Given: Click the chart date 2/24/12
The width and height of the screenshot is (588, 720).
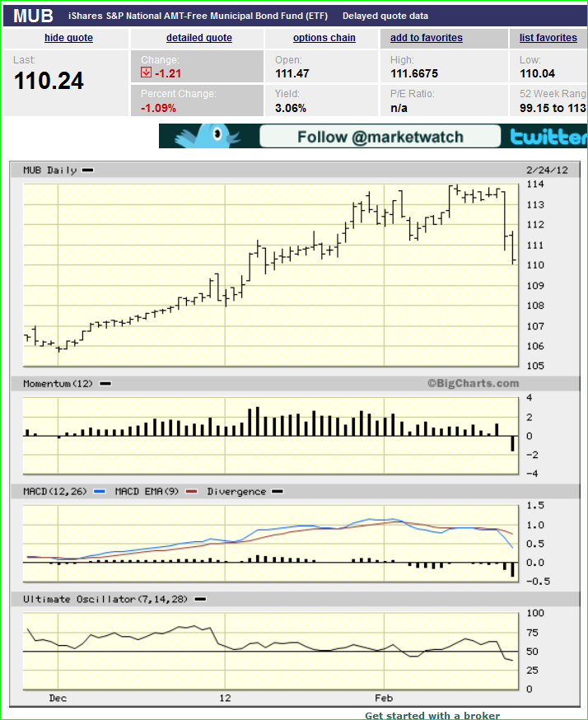Looking at the screenshot, I should 547,171.
